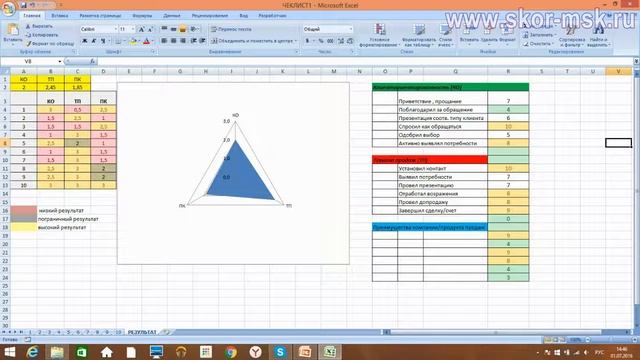Open Skype from taskbar
Screen dimensions: 640x360
pos(280,352)
